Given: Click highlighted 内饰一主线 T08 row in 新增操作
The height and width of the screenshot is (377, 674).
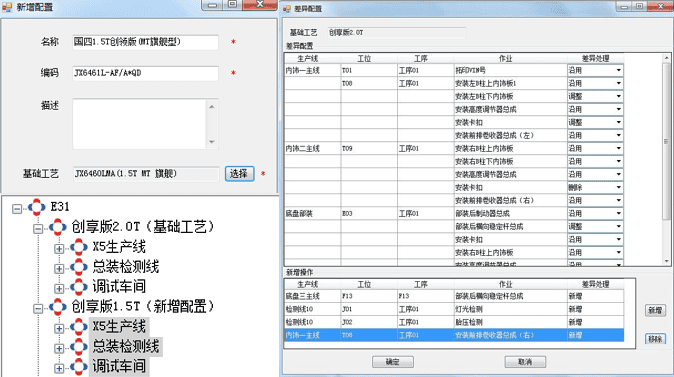Looking at the screenshot, I should coord(454,335).
